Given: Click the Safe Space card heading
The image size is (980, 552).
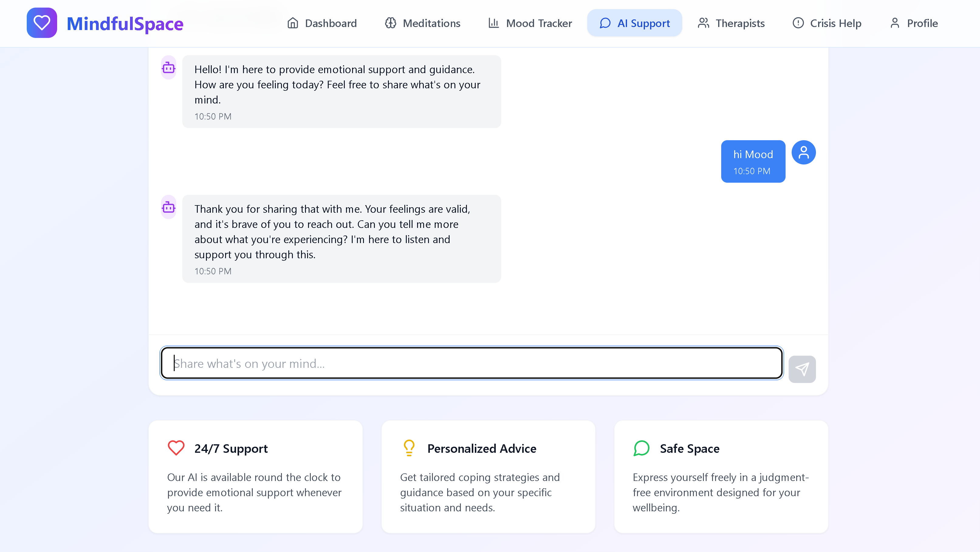Looking at the screenshot, I should tap(689, 449).
